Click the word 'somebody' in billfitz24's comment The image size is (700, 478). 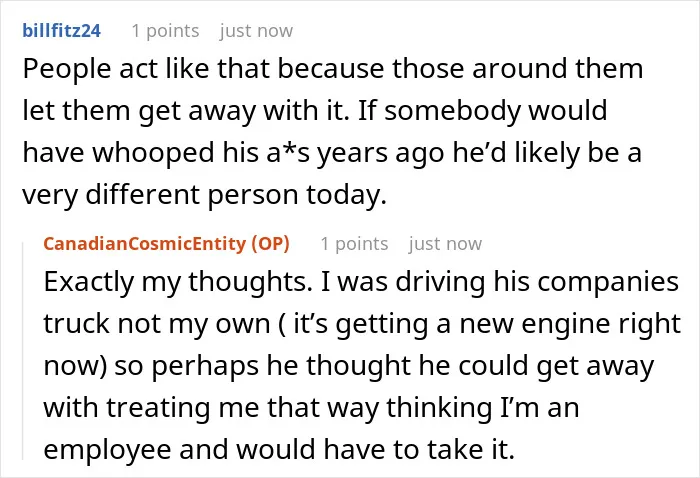tap(452, 110)
